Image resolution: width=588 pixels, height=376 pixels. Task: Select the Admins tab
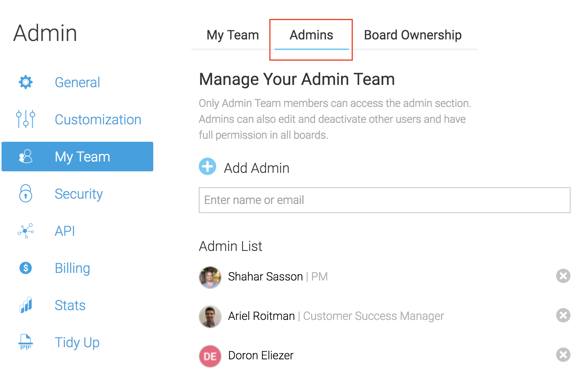point(311,35)
